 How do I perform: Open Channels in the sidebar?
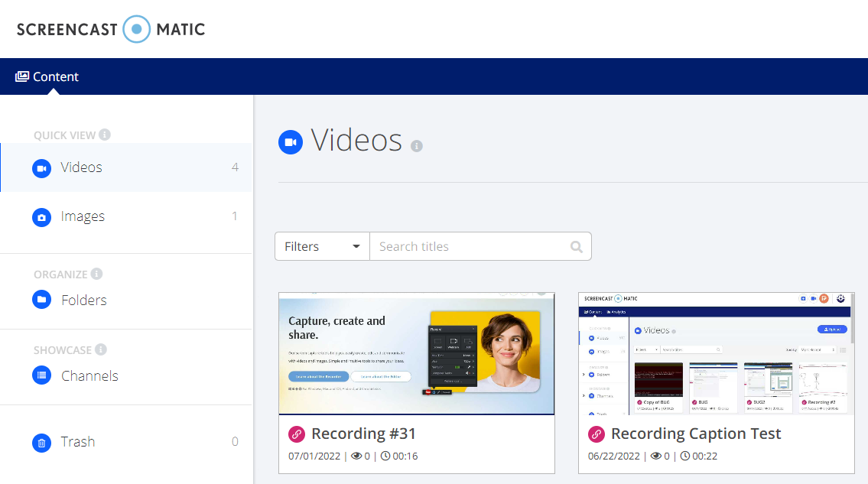tap(89, 376)
